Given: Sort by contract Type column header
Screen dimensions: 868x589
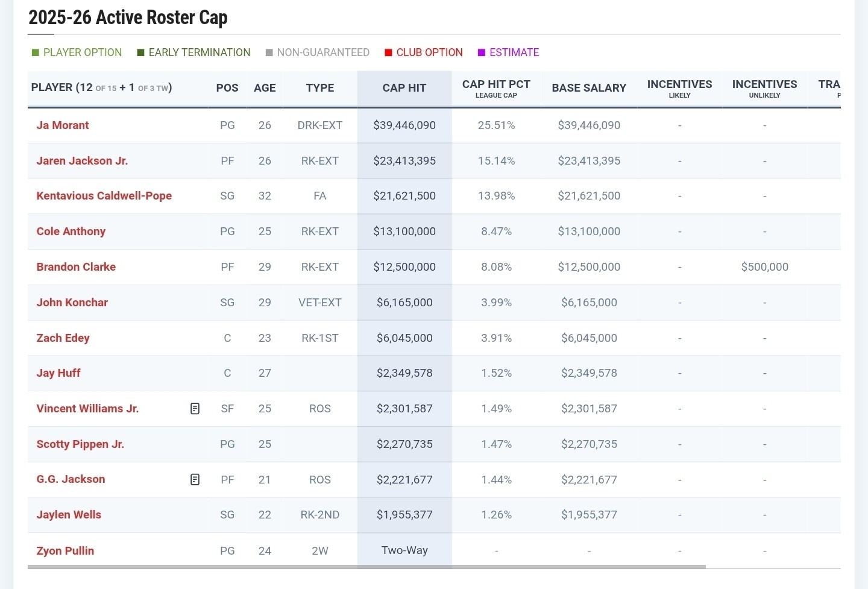Looking at the screenshot, I should pyautogui.click(x=319, y=88).
